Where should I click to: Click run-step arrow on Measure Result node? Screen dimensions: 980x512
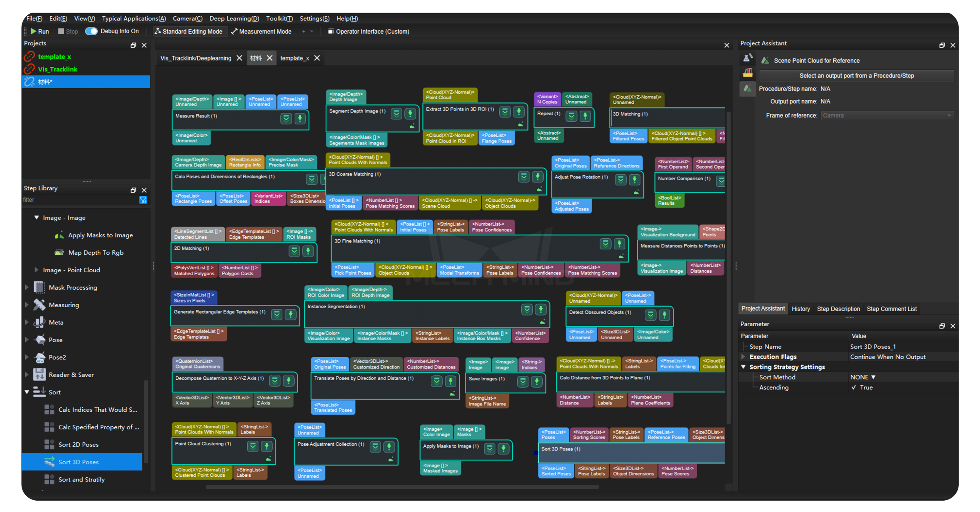click(300, 119)
